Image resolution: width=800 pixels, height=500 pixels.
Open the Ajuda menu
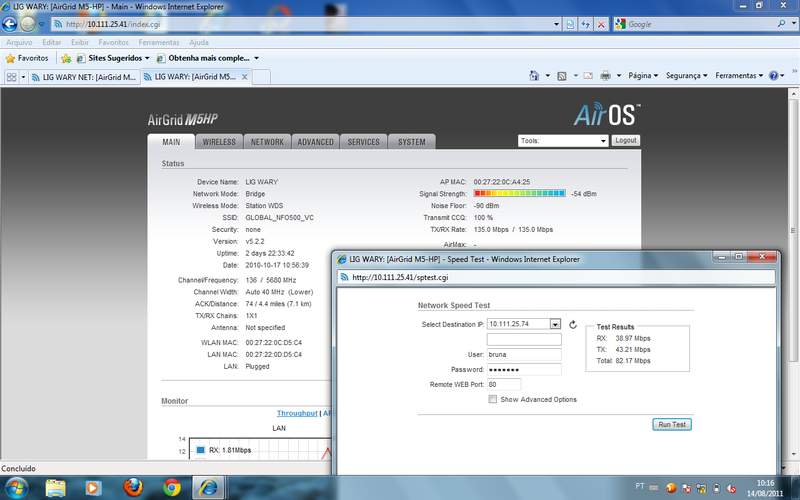click(199, 42)
